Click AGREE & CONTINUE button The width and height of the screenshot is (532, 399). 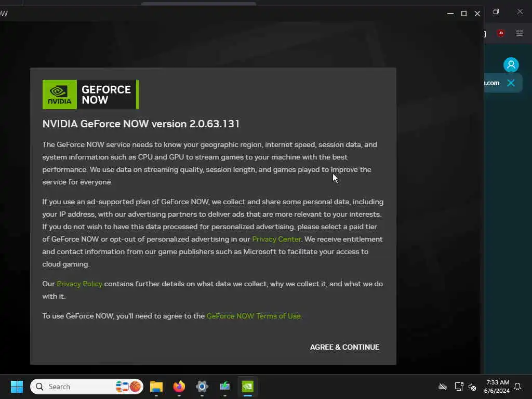(x=344, y=347)
